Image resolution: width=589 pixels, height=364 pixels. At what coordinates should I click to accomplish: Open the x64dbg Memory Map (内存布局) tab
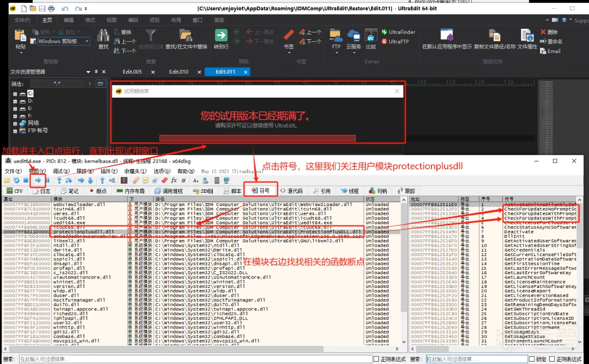(130, 191)
